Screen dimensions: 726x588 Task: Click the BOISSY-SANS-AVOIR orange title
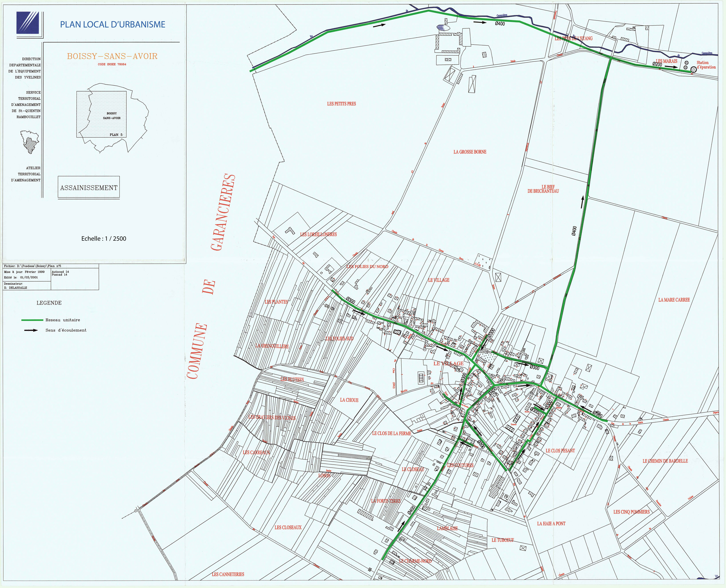click(x=112, y=56)
